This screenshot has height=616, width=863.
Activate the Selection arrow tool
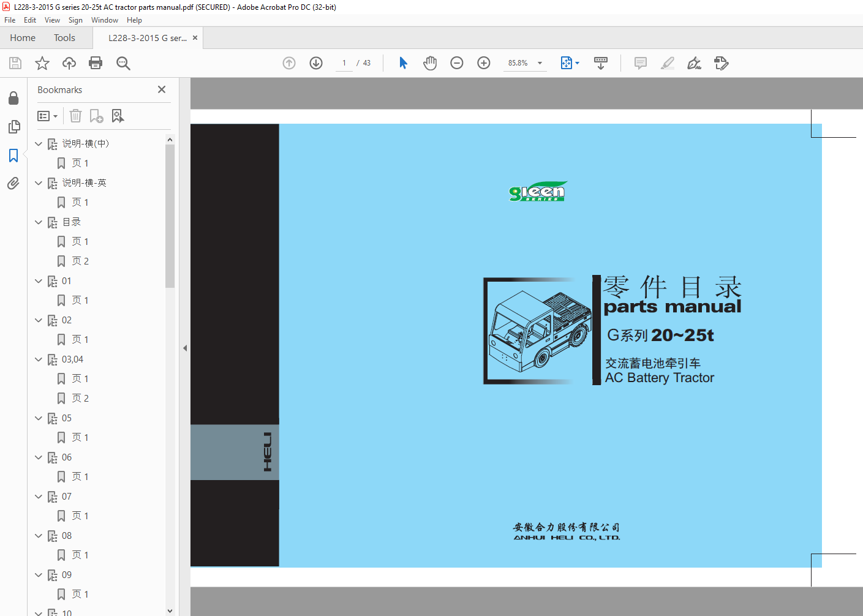coord(403,63)
